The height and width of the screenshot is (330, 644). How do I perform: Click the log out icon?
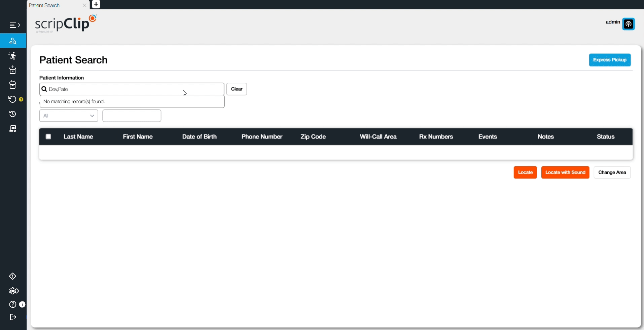(x=13, y=317)
